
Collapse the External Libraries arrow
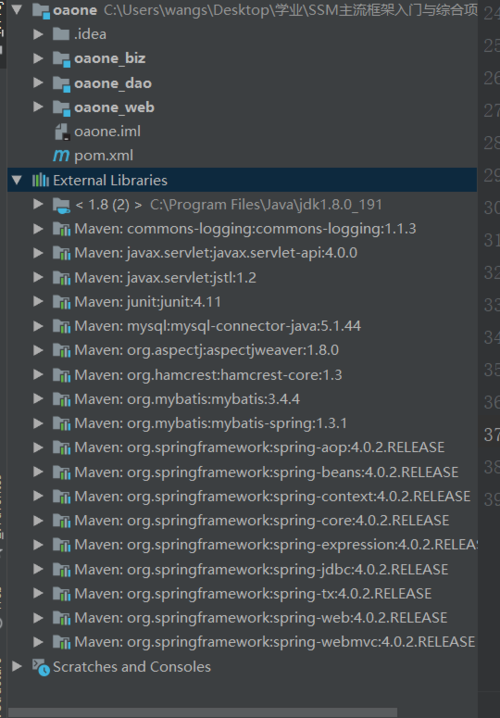(x=17, y=180)
